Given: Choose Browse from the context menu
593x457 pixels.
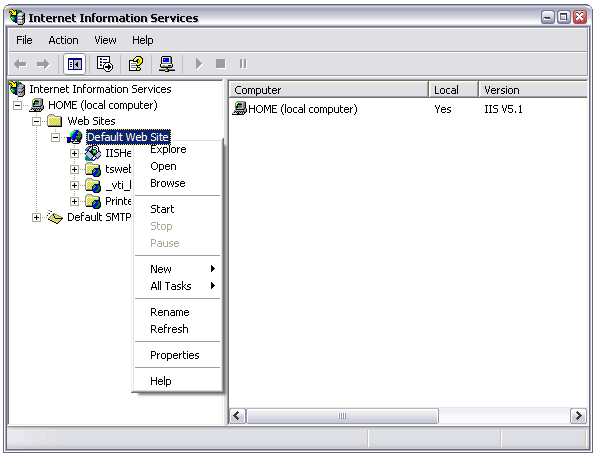Looking at the screenshot, I should (x=177, y=183).
